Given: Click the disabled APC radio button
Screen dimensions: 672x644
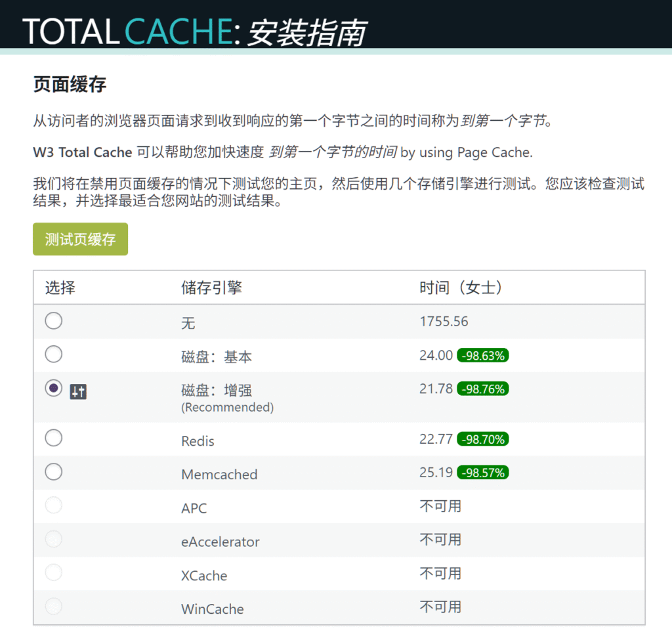Looking at the screenshot, I should click(54, 505).
